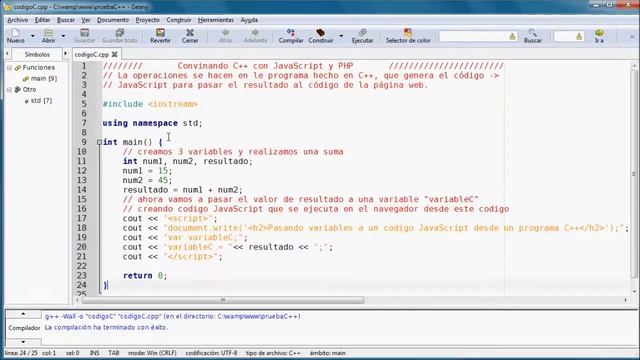
Task: Open the Editar menu
Action: pos(42,20)
